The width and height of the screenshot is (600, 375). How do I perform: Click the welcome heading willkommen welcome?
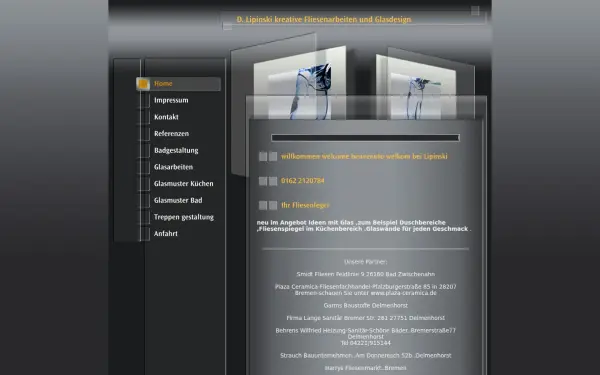pos(364,156)
